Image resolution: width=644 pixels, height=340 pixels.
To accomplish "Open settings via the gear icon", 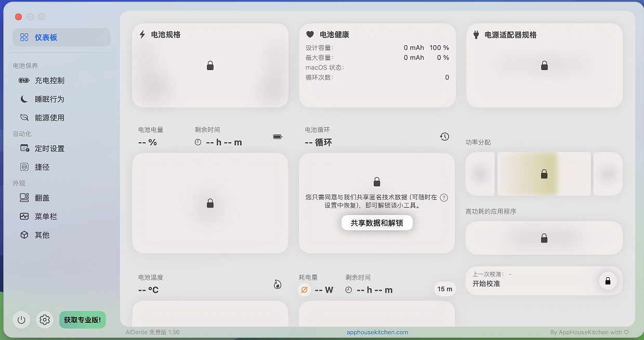I will [x=45, y=320].
